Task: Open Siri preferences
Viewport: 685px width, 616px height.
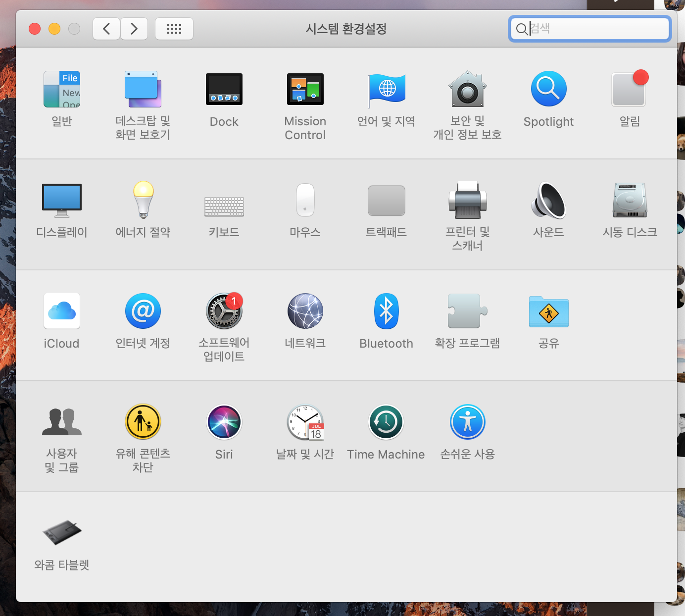Action: pos(224,422)
